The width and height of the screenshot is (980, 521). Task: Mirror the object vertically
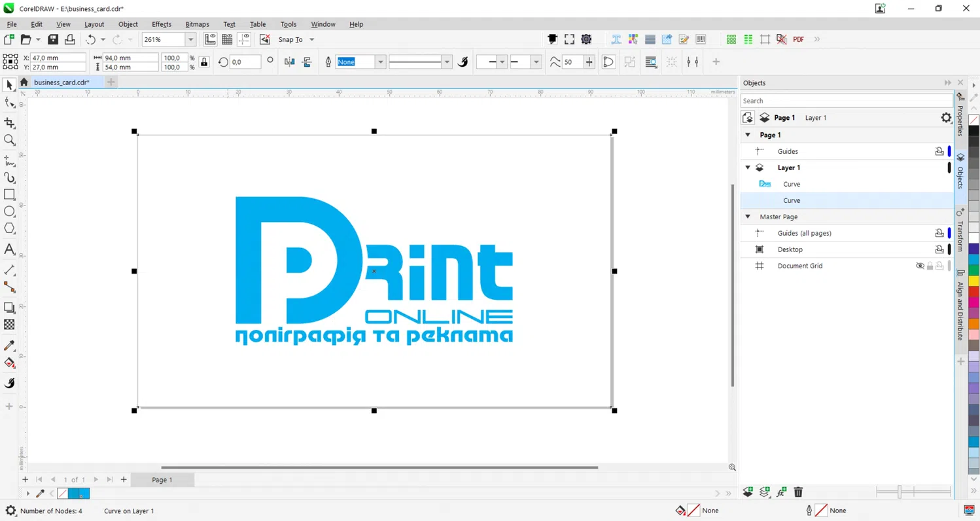(307, 62)
